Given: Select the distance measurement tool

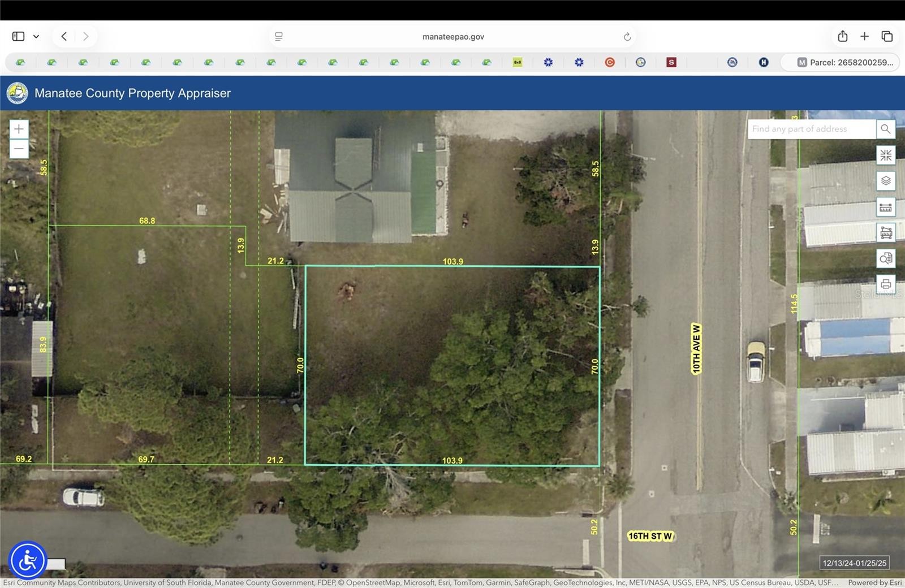Looking at the screenshot, I should coord(886,207).
